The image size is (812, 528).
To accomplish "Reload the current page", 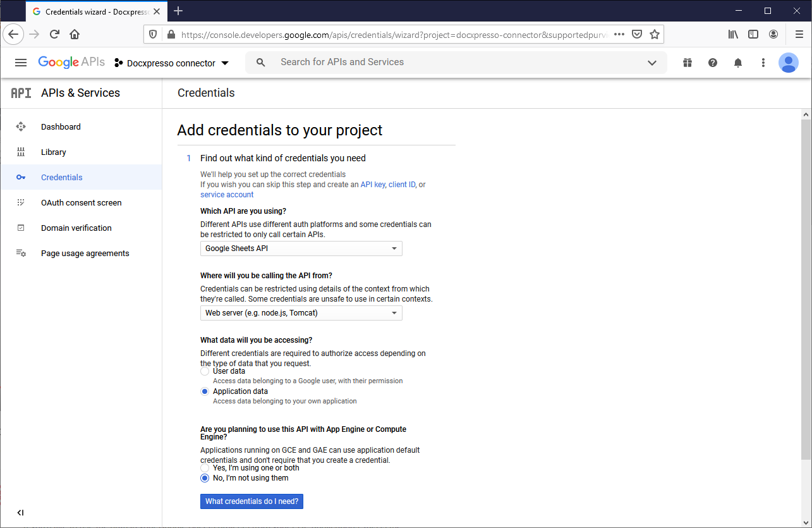I will 54,34.
